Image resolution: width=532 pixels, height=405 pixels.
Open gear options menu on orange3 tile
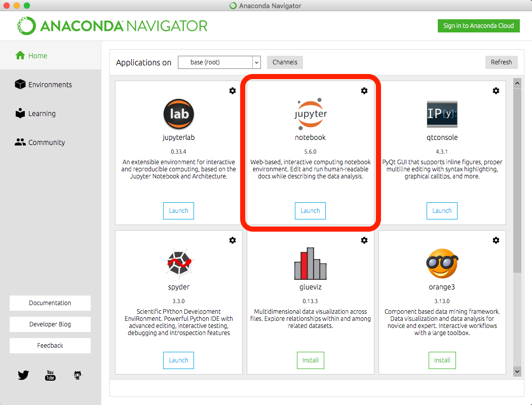coord(496,240)
